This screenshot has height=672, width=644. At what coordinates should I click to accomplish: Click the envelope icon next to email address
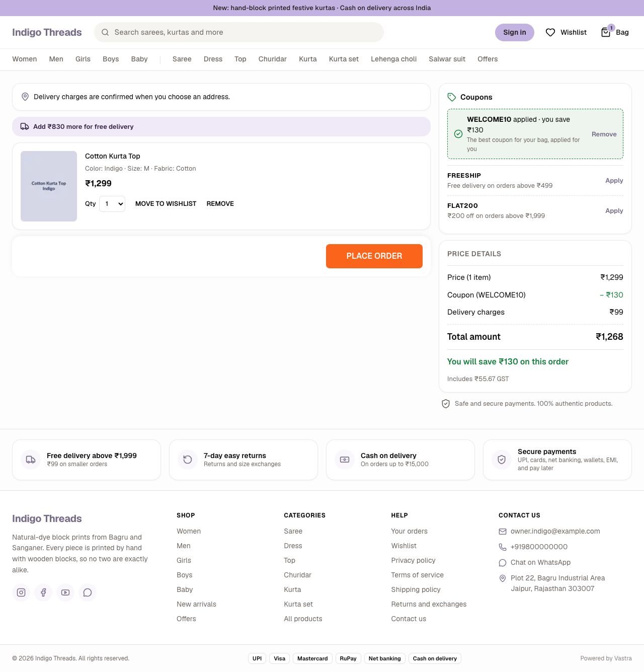(x=503, y=532)
